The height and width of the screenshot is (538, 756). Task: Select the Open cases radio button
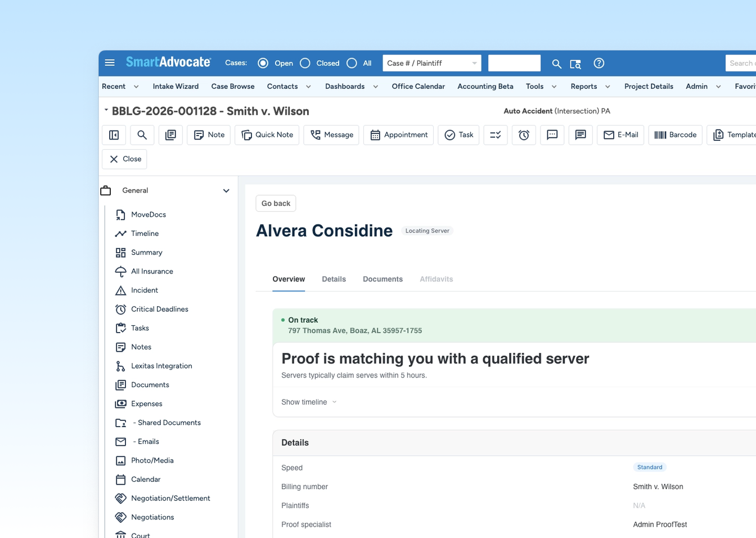(x=263, y=63)
